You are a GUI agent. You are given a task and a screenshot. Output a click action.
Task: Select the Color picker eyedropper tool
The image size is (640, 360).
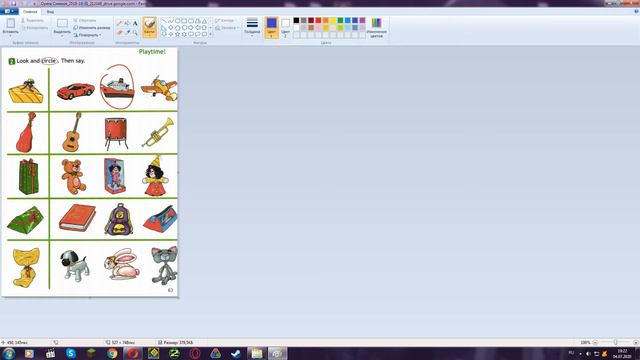point(128,32)
